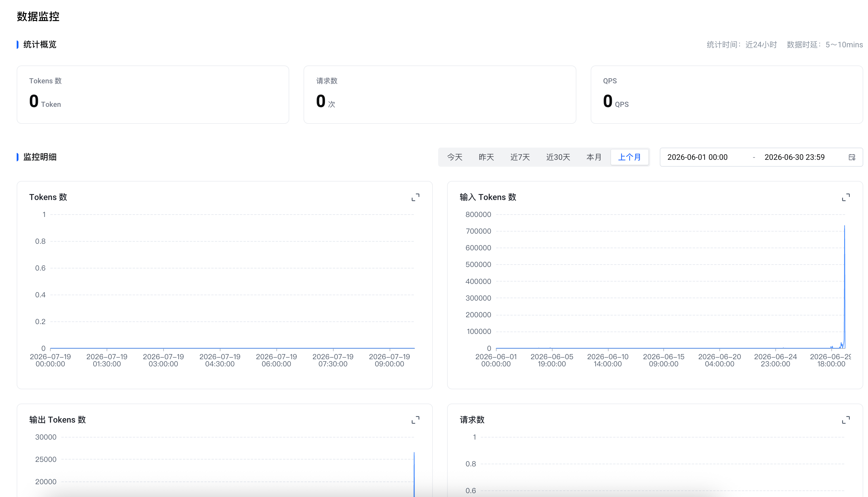Click the 数据监控 page title
Viewport: 868px width, 497px height.
click(38, 16)
